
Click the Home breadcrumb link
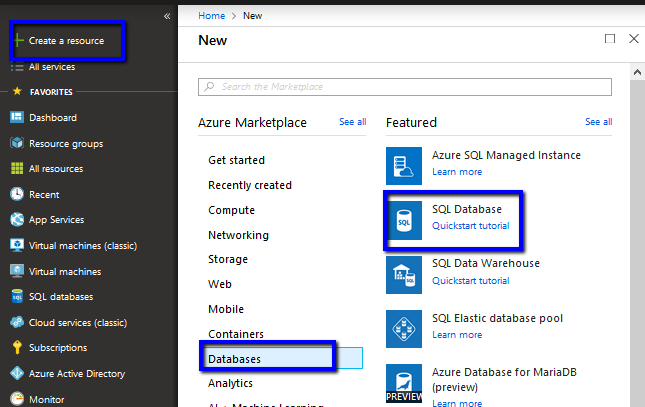pyautogui.click(x=211, y=16)
